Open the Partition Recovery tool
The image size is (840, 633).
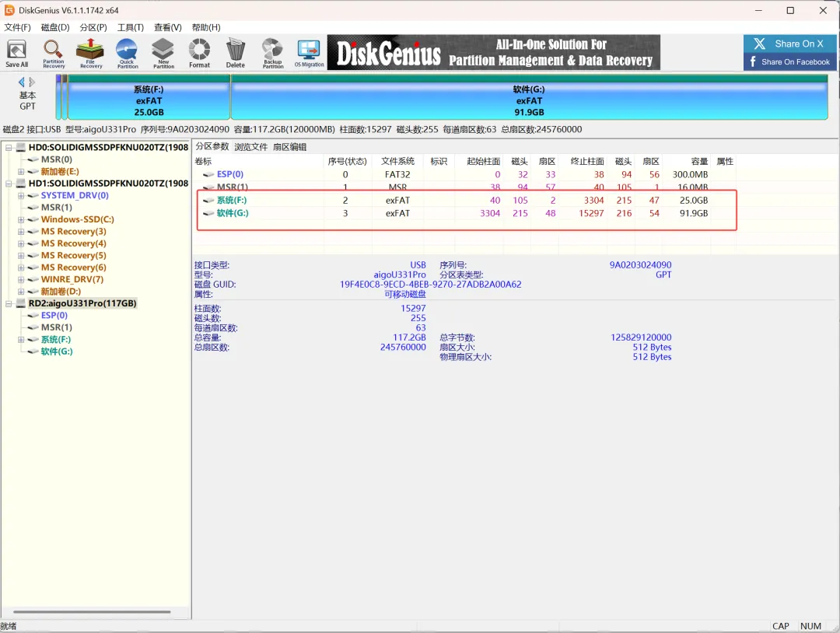coord(53,54)
